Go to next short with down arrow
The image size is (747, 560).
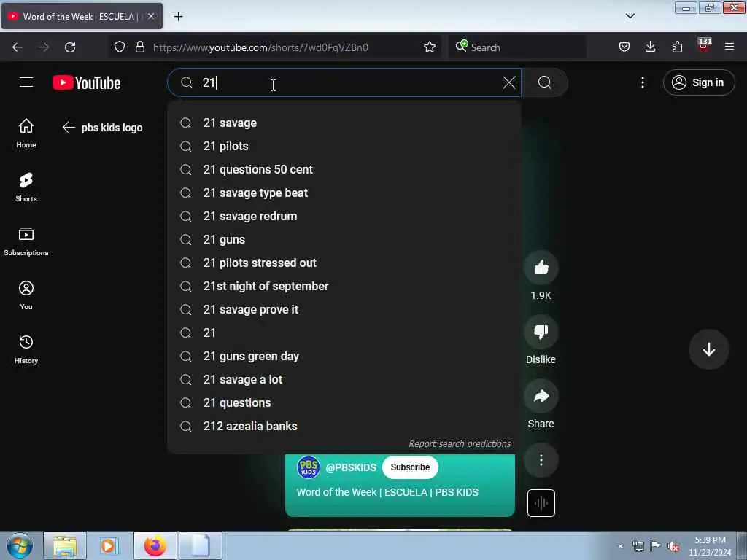(708, 349)
